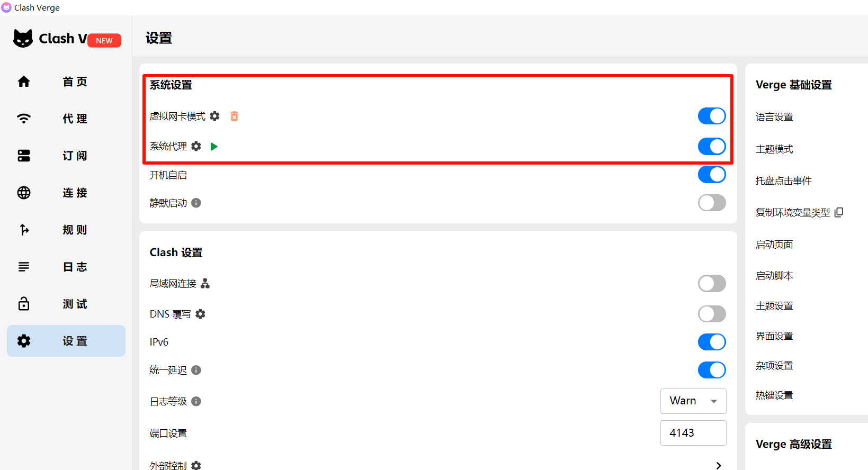Open DNS 覆写 gear settings
The image size is (868, 470).
pos(200,314)
